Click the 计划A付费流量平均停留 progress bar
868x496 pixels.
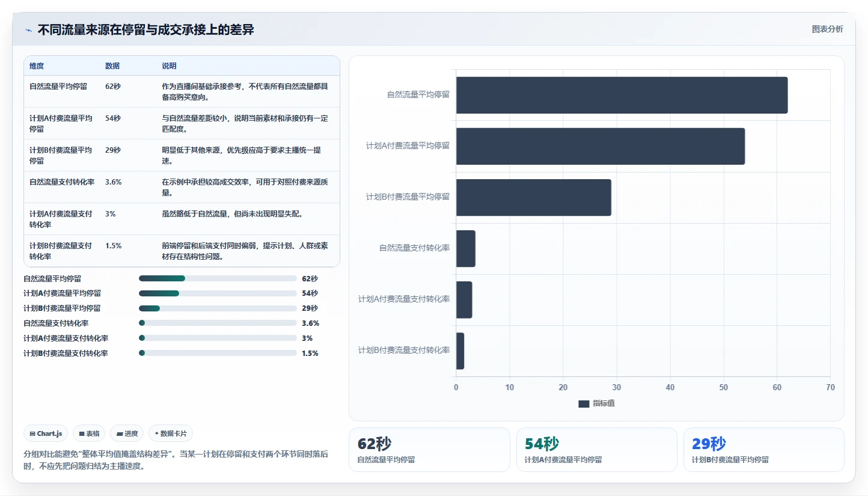coord(218,293)
